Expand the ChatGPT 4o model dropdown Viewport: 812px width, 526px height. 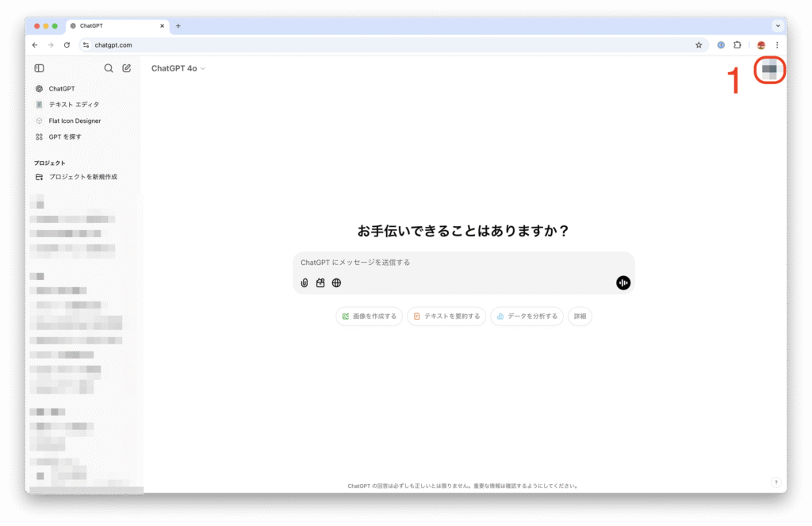[178, 68]
